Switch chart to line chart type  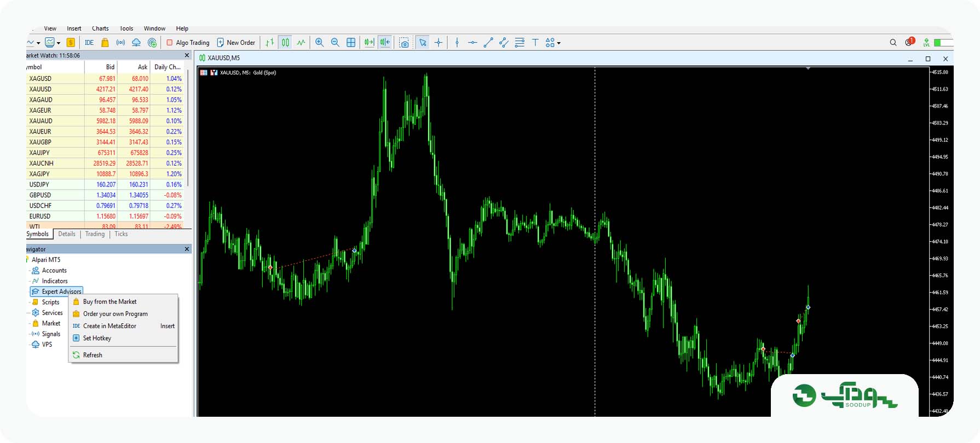click(x=301, y=43)
